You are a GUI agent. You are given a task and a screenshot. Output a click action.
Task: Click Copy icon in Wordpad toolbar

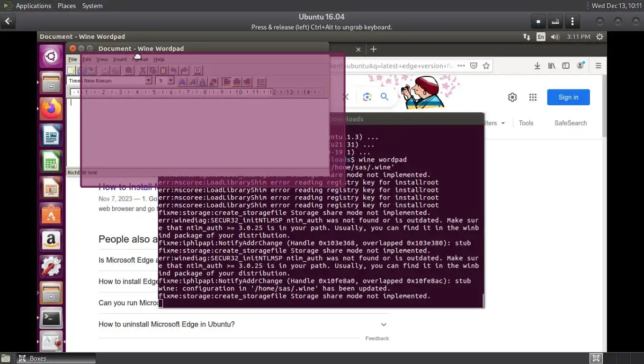[x=153, y=70]
